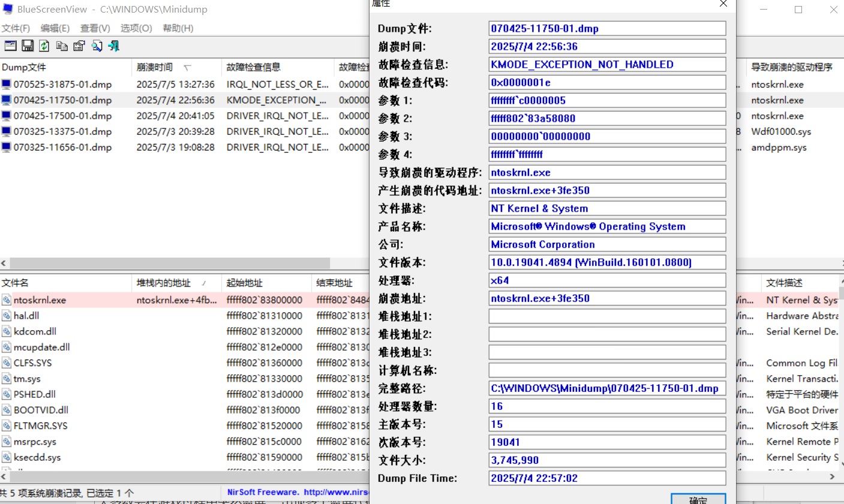Click the Exit door toolbar icon
This screenshot has width=844, height=504.
point(114,46)
